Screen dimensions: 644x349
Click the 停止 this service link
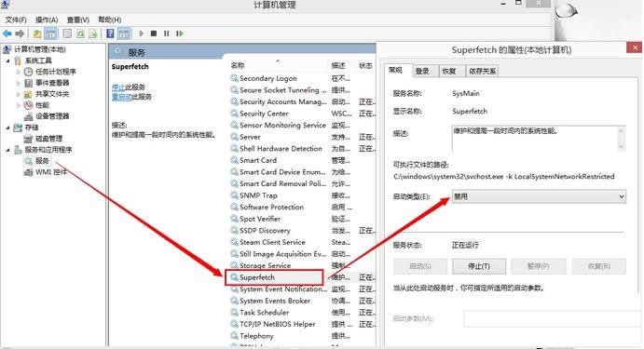click(117, 87)
